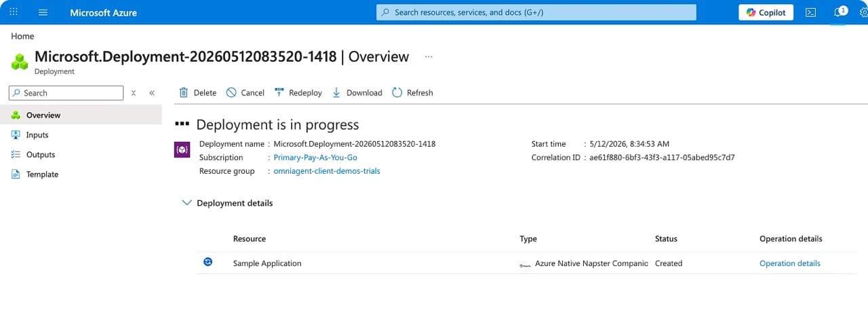Open Operation details link for Sample Application
This screenshot has height=332, width=868.
coord(790,263)
